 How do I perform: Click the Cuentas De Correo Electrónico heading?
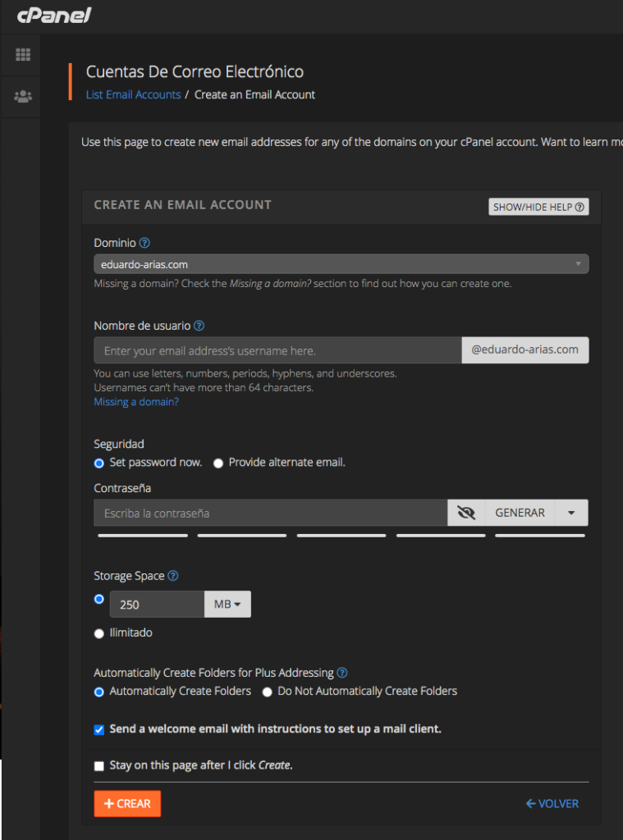pos(195,72)
